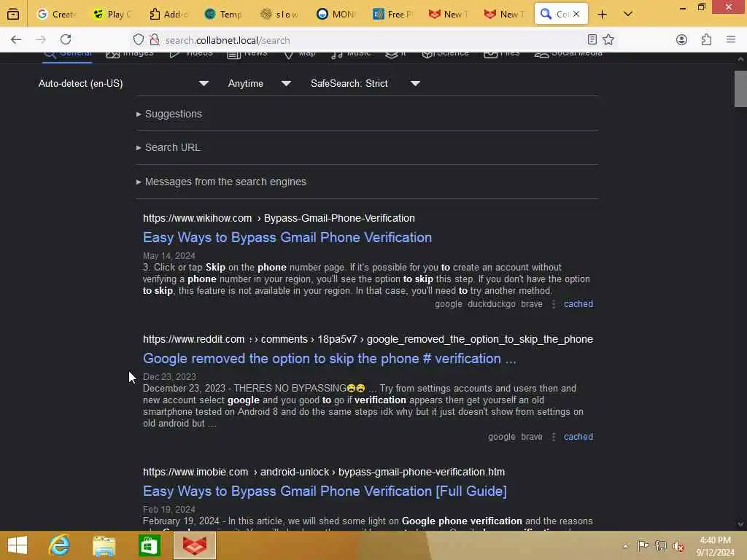Viewport: 747px width, 560px height.
Task: Open the network tray icon
Action: pos(660,545)
